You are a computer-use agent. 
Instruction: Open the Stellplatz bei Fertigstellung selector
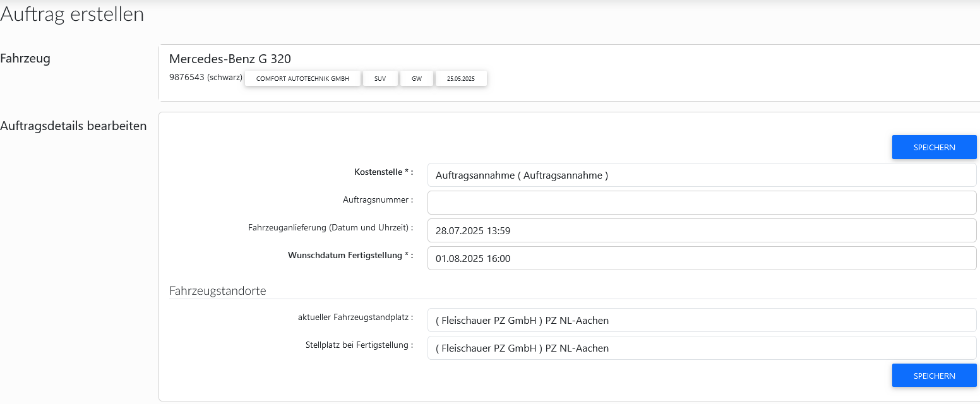pos(702,348)
